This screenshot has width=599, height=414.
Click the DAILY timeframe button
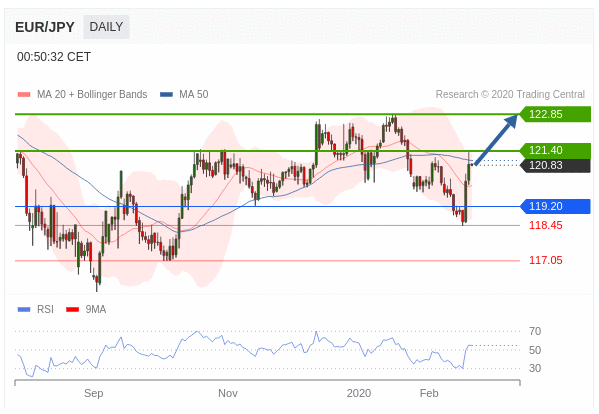(x=106, y=27)
